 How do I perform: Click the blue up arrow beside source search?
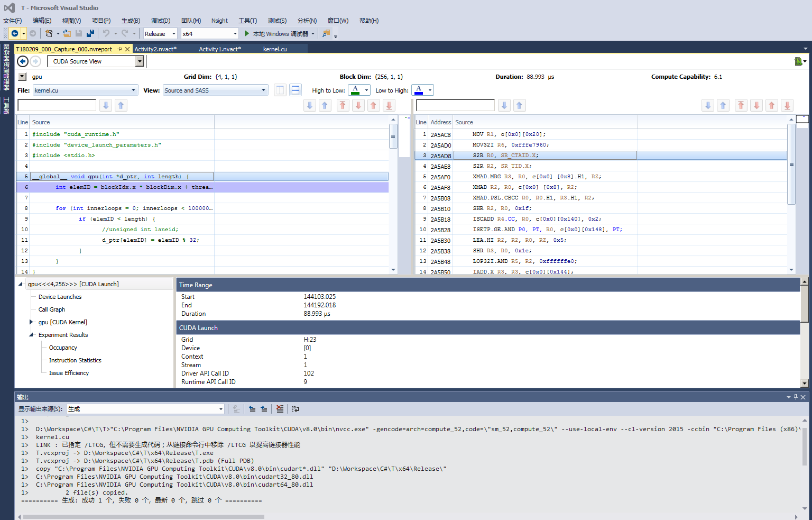pyautogui.click(x=121, y=105)
